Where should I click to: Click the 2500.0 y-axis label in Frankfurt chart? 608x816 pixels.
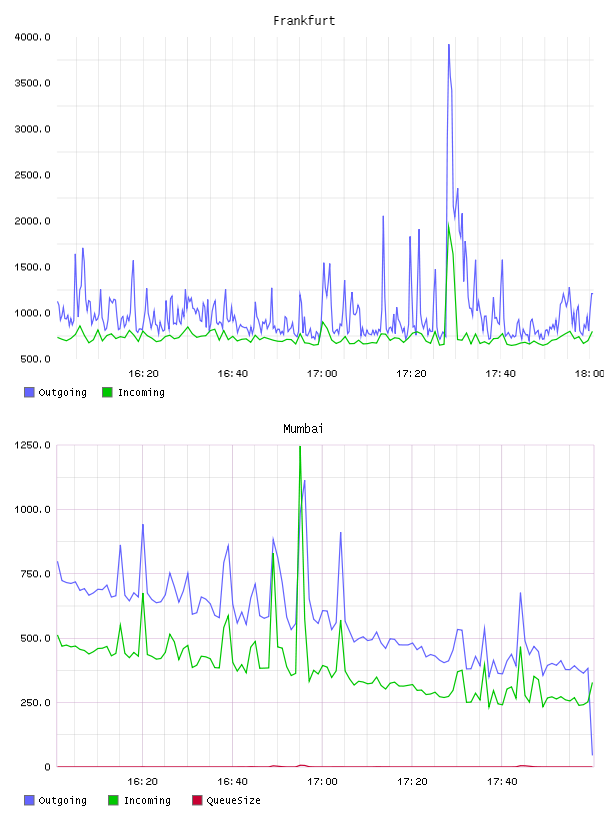(32, 175)
